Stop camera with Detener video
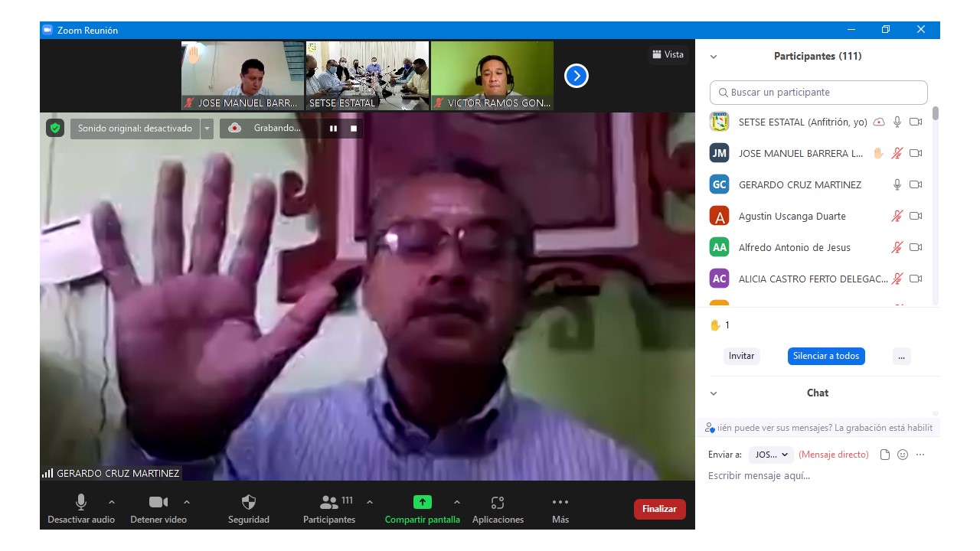This screenshot has width=980, height=551. coord(158,508)
